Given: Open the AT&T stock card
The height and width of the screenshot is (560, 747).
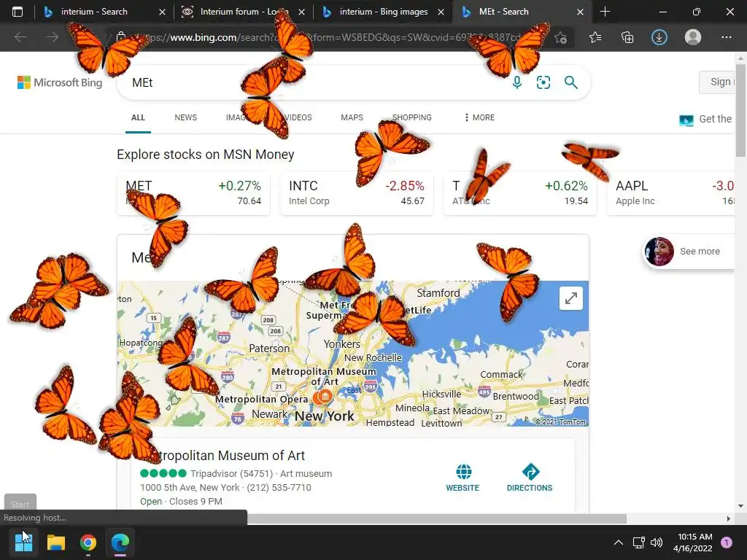Looking at the screenshot, I should (519, 192).
